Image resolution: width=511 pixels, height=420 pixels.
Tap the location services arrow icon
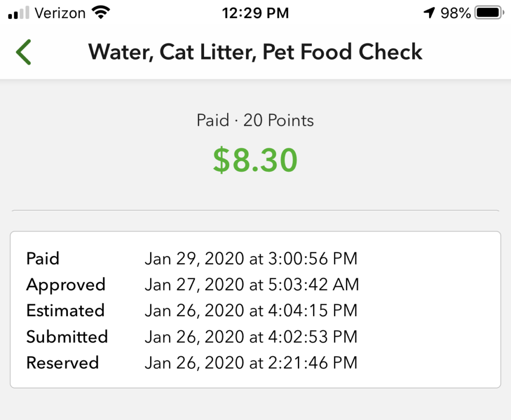coord(429,12)
